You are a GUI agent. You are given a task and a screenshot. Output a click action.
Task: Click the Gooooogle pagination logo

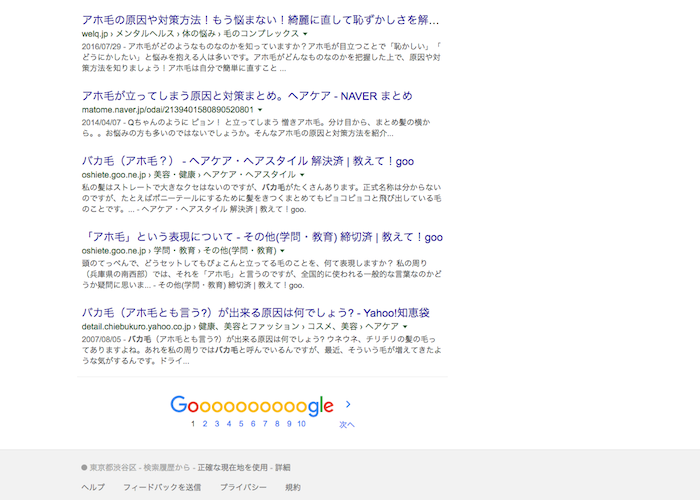click(252, 405)
